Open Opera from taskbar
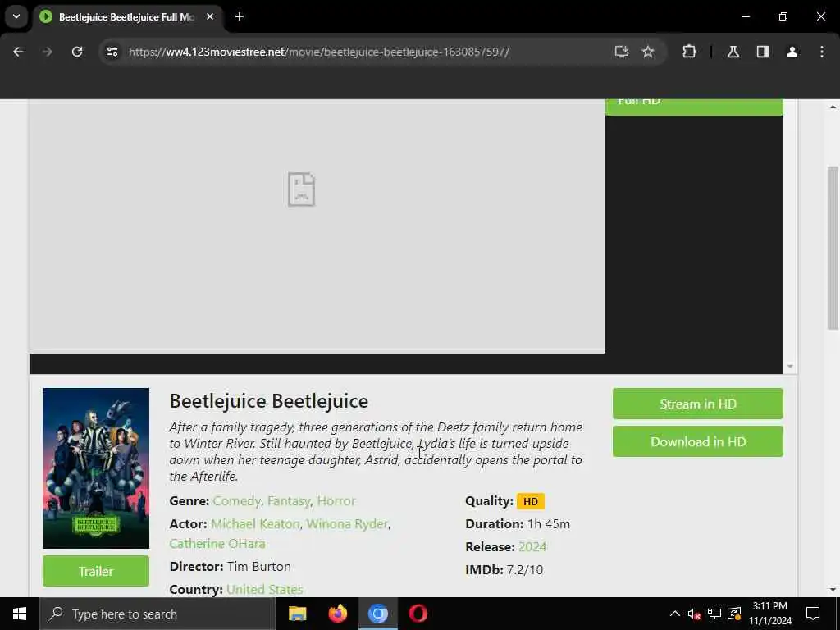This screenshot has height=630, width=840. pyautogui.click(x=418, y=614)
